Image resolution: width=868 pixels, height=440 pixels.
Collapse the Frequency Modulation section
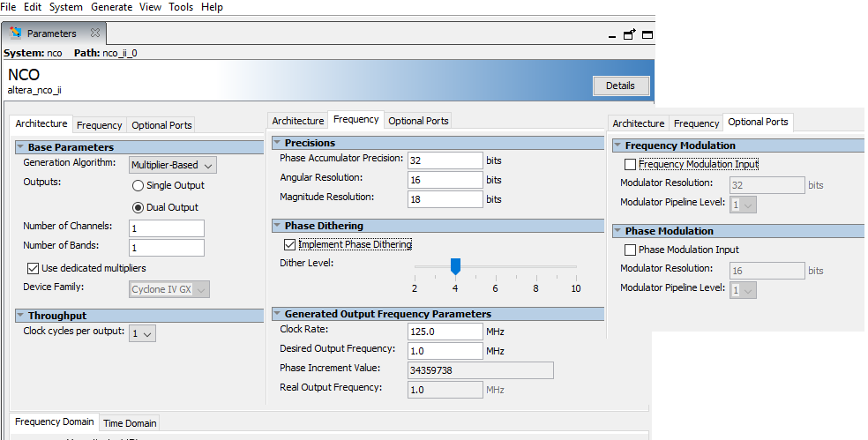(x=617, y=145)
